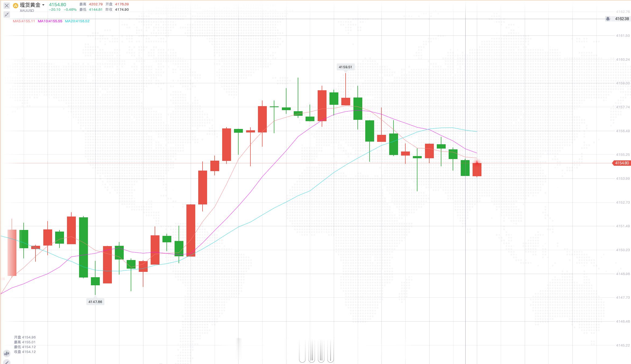Select the 4147.86 low price marker

pyautogui.click(x=95, y=302)
